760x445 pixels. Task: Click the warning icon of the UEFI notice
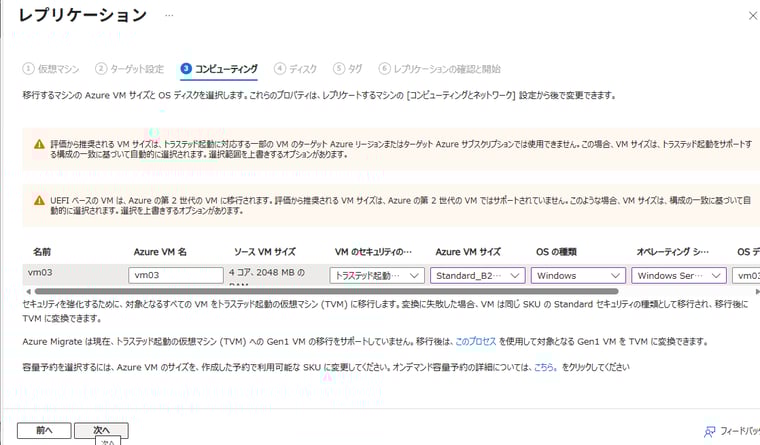tap(39, 201)
